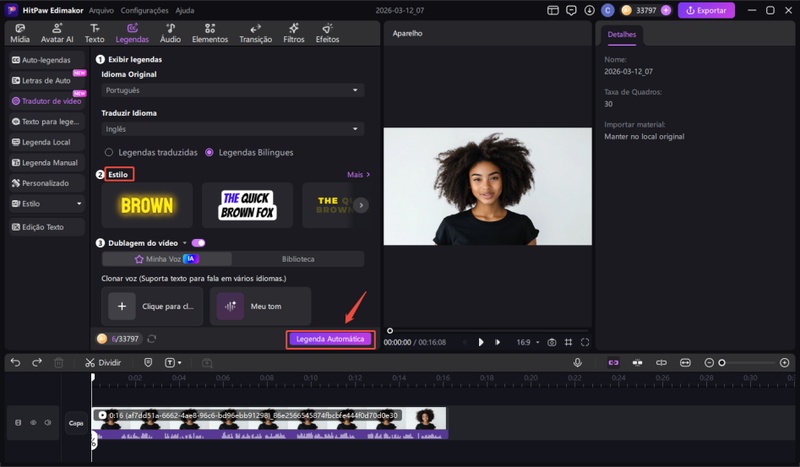Take a snapshot with the camera icon

point(551,342)
